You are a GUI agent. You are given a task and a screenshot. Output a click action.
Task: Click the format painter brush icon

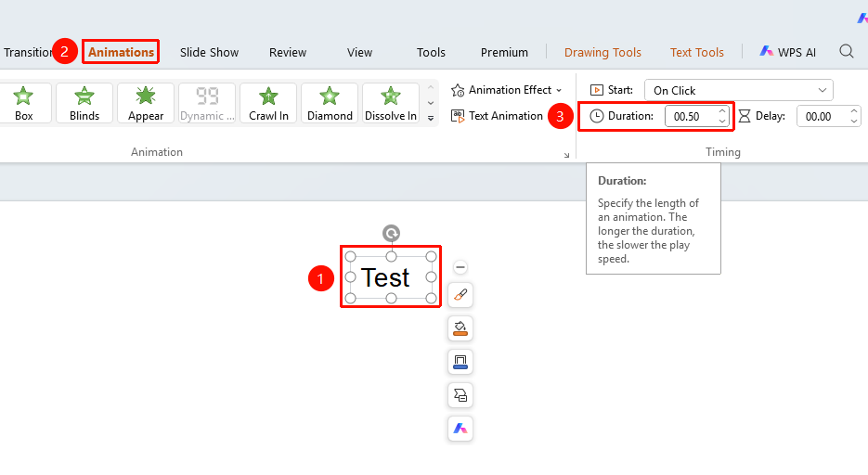click(x=460, y=295)
